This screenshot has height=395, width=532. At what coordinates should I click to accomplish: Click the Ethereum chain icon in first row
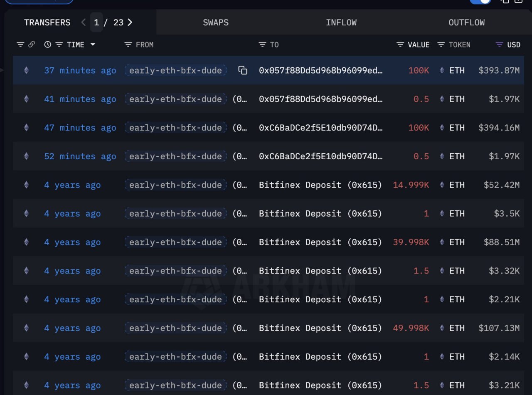[27, 70]
